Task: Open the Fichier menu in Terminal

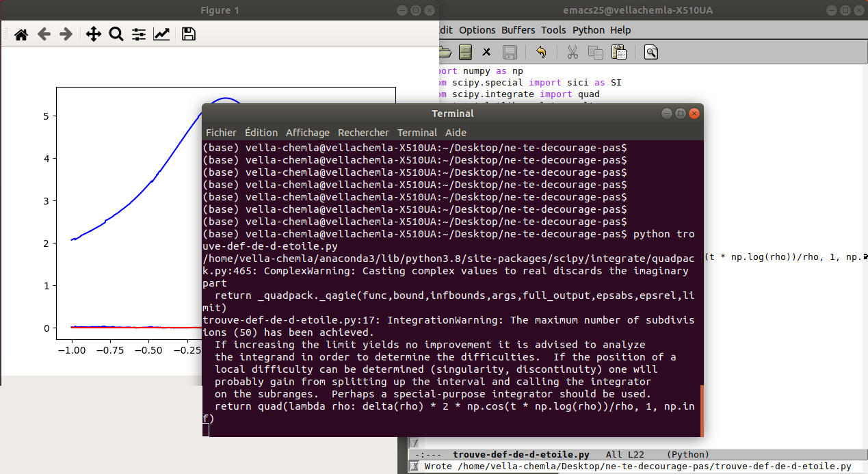Action: coord(221,133)
